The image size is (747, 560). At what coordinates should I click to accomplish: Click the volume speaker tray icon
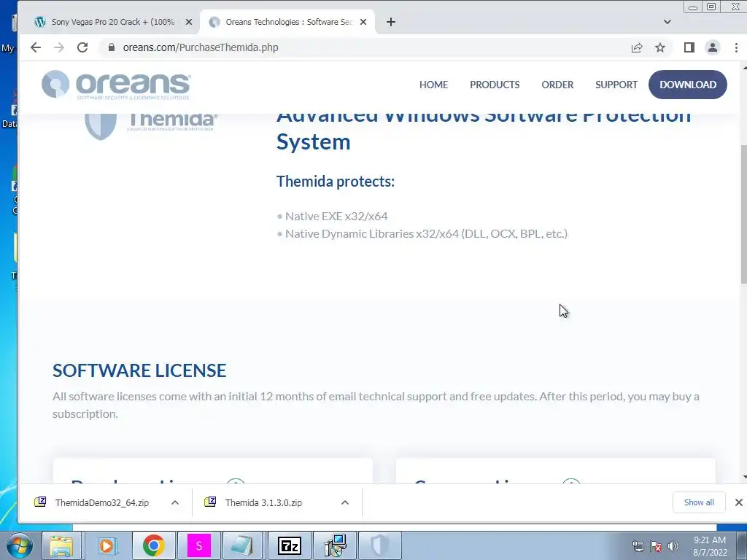click(673, 547)
